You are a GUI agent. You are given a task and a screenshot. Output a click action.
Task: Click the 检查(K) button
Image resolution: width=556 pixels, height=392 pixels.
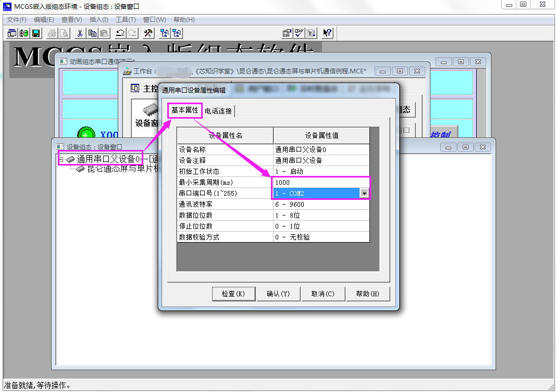pyautogui.click(x=233, y=294)
